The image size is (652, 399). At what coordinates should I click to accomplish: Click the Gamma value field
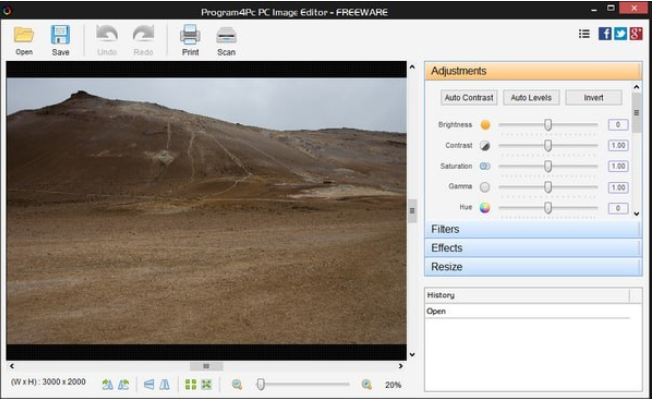(x=618, y=187)
